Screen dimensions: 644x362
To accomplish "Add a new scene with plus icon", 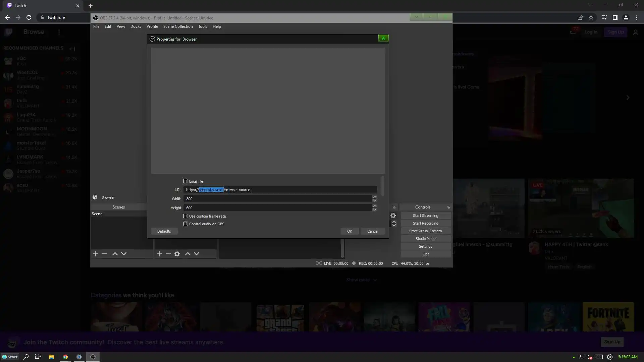I will coord(96,254).
